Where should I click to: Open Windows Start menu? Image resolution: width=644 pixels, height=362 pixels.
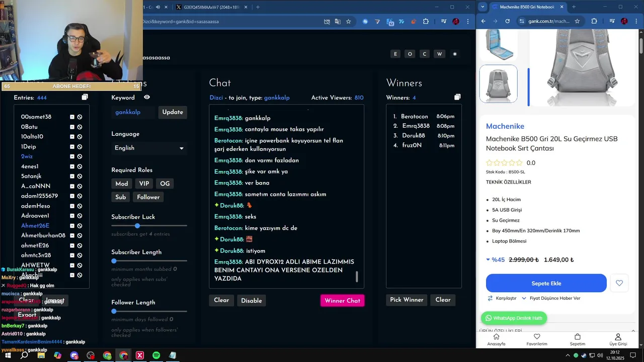(x=8, y=355)
